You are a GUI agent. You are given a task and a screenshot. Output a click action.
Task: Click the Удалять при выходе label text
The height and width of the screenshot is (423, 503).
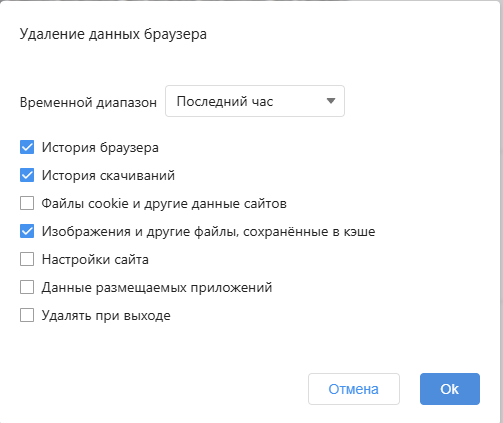pyautogui.click(x=106, y=316)
